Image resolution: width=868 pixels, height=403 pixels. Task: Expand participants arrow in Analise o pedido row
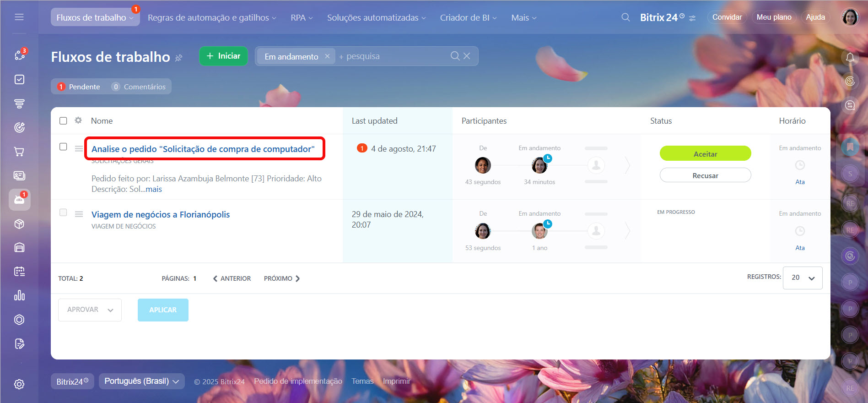point(627,165)
